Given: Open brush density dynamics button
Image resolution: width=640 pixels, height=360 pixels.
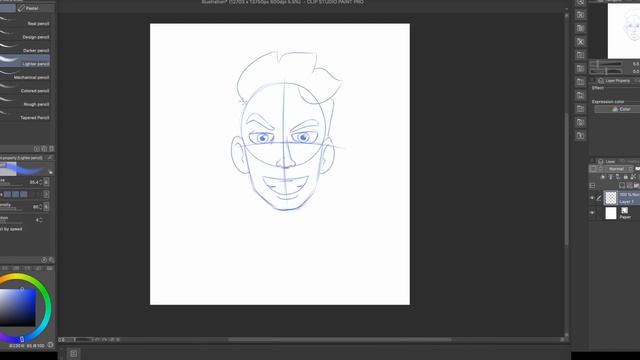Looking at the screenshot, I should pyautogui.click(x=47, y=207).
